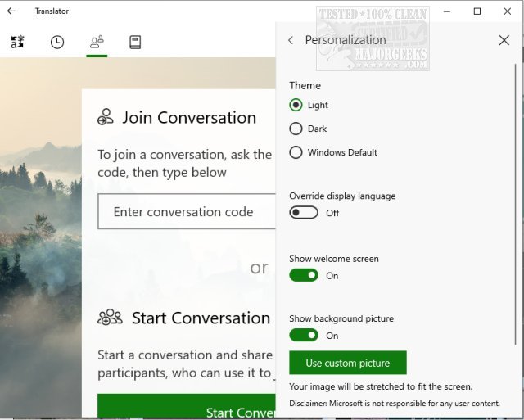Image resolution: width=524 pixels, height=420 pixels.
Task: Click the Personalization panel title
Action: click(x=346, y=40)
